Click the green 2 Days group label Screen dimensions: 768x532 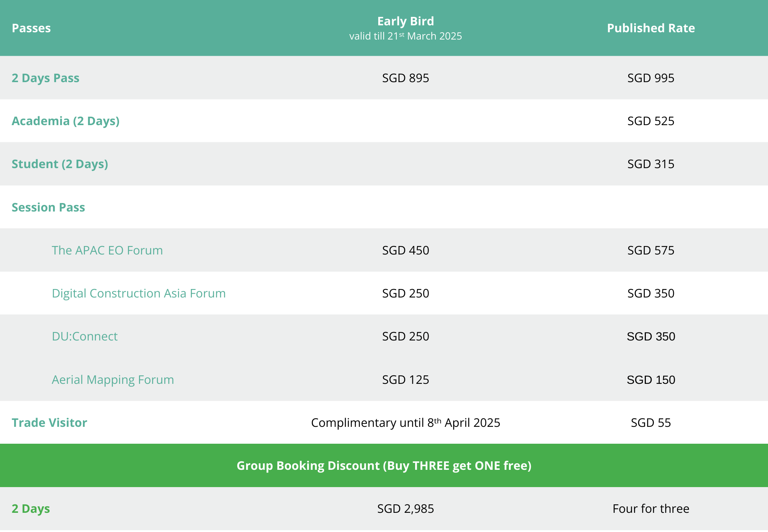coord(31,509)
